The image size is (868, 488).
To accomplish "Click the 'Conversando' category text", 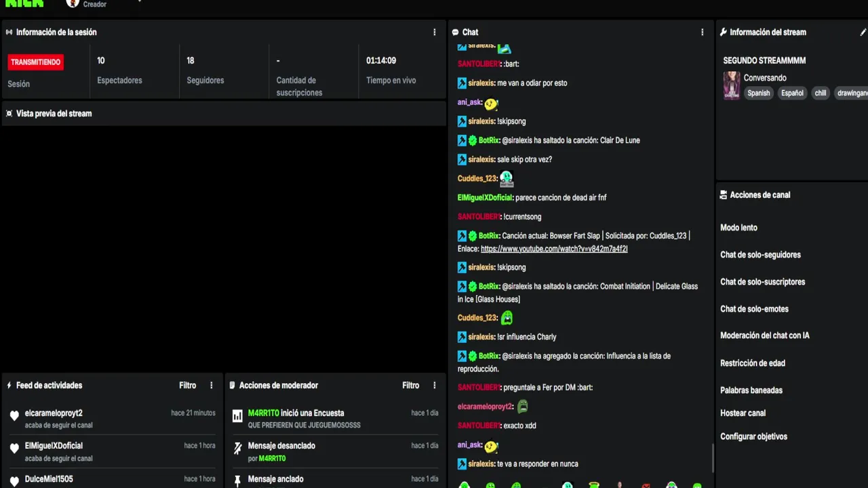I will click(x=765, y=78).
